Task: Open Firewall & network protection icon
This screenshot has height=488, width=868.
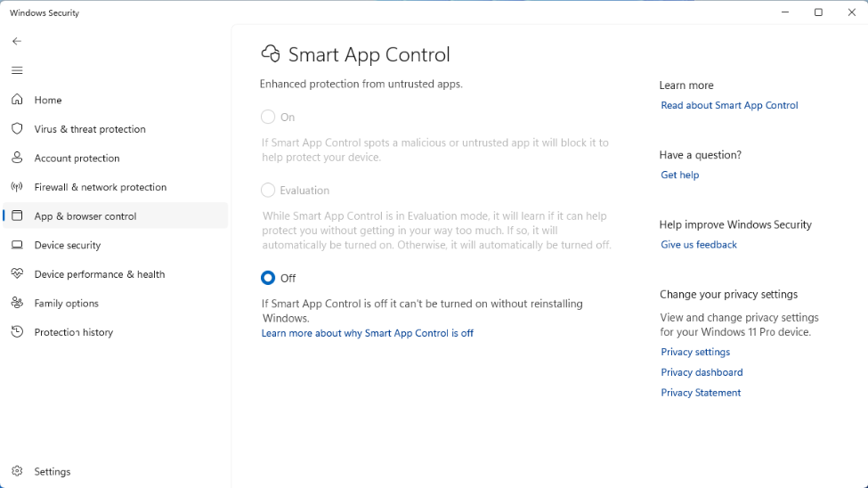Action: [17, 187]
